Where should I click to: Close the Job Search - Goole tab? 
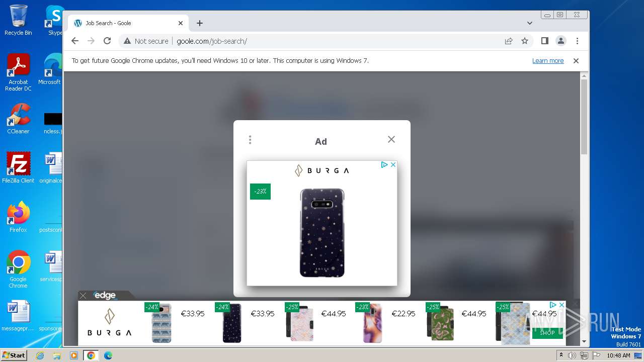(x=181, y=23)
